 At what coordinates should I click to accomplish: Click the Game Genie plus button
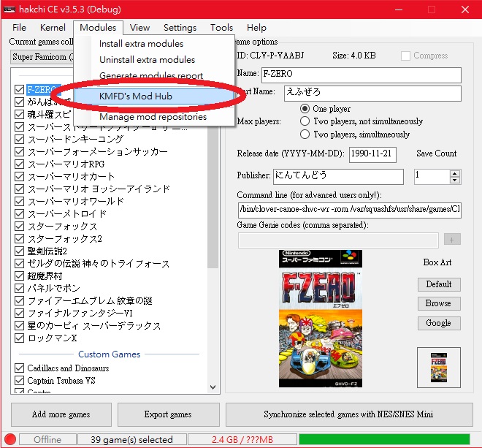452,240
